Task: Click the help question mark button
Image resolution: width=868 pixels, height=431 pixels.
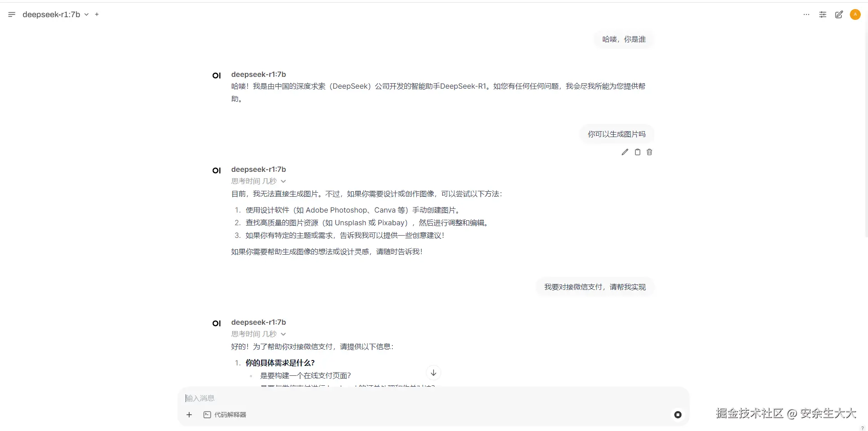Action: tap(863, 428)
